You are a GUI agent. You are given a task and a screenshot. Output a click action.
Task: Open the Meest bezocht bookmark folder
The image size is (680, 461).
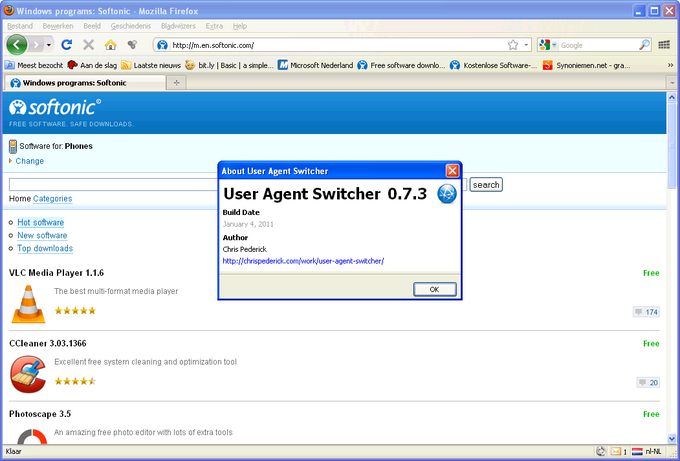click(x=34, y=65)
